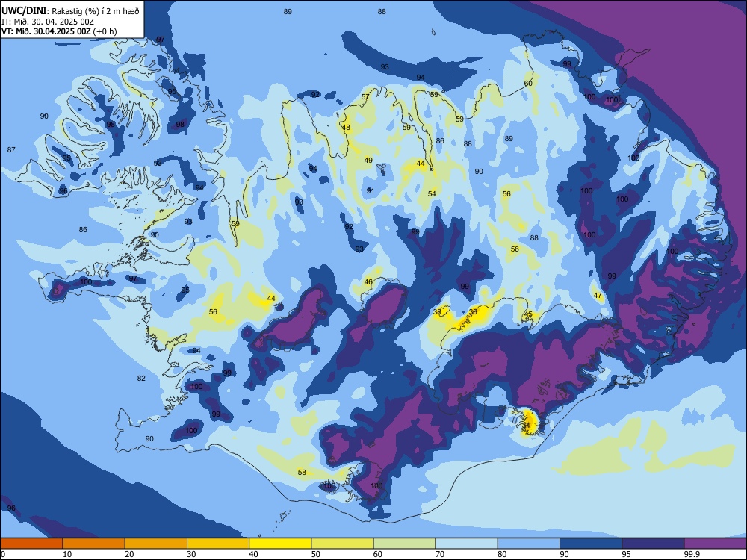Click the low humidity value '36'

(473, 312)
